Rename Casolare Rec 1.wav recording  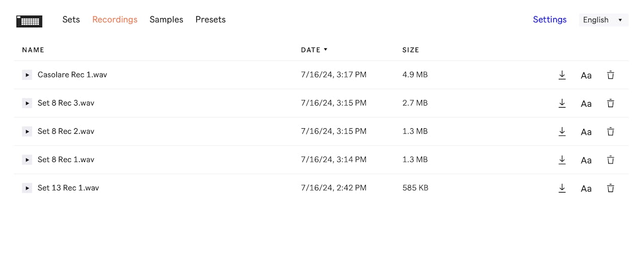[586, 75]
